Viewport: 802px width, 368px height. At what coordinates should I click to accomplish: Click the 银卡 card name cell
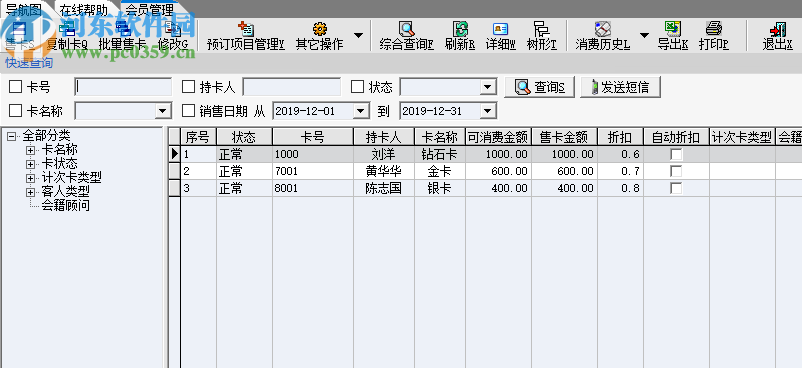pos(440,188)
